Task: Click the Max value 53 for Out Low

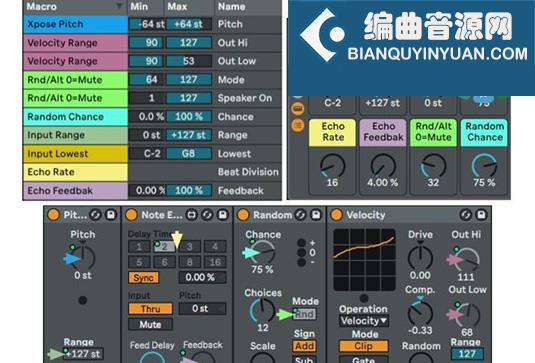Action: [189, 61]
